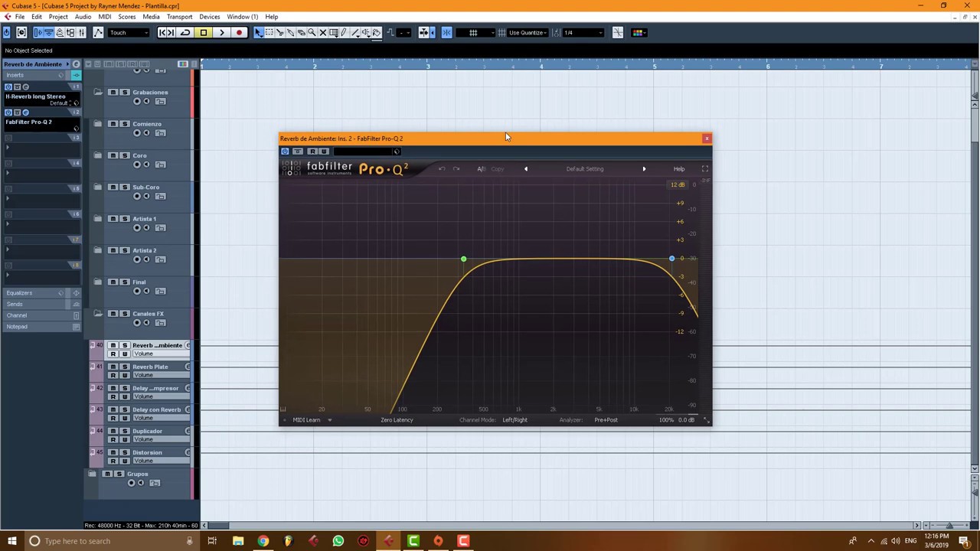Image resolution: width=980 pixels, height=551 pixels.
Task: Load next preset arrow in Pro-Q 2
Action: pyautogui.click(x=644, y=168)
